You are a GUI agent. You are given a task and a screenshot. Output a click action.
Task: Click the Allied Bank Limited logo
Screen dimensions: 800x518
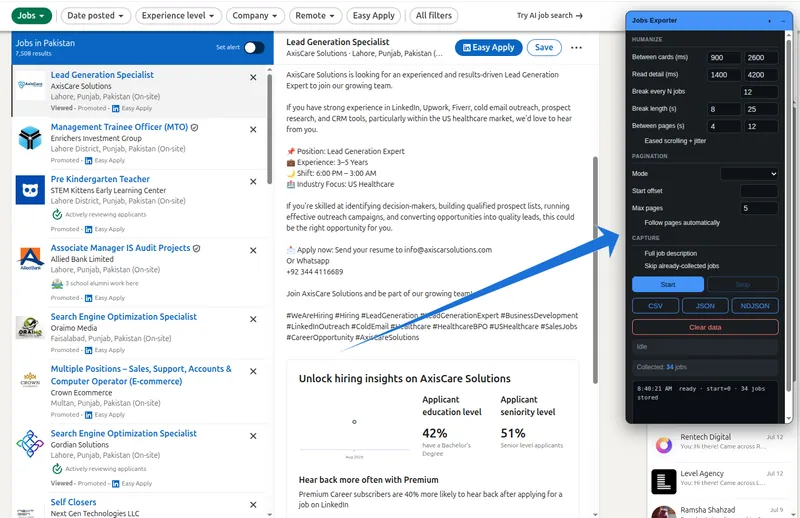tap(30, 258)
